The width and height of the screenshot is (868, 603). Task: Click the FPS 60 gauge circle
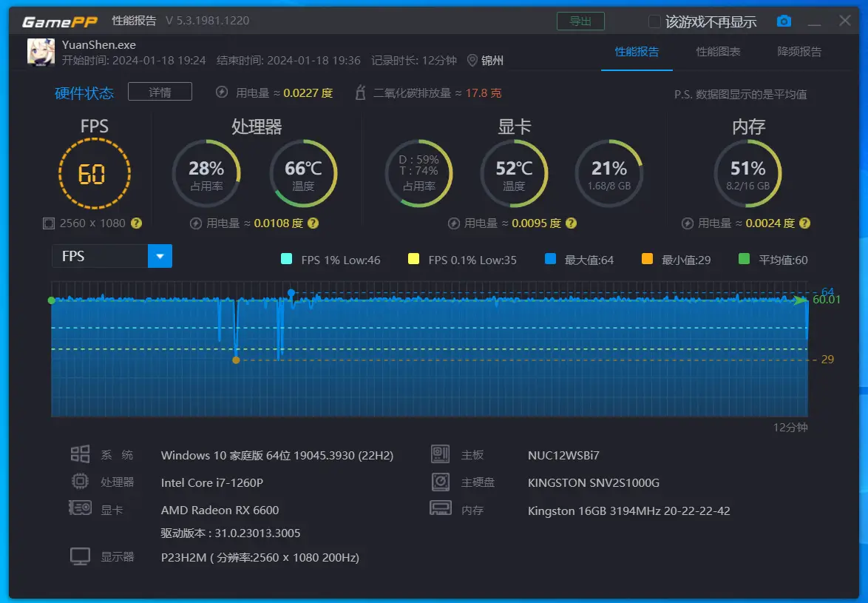pos(95,173)
